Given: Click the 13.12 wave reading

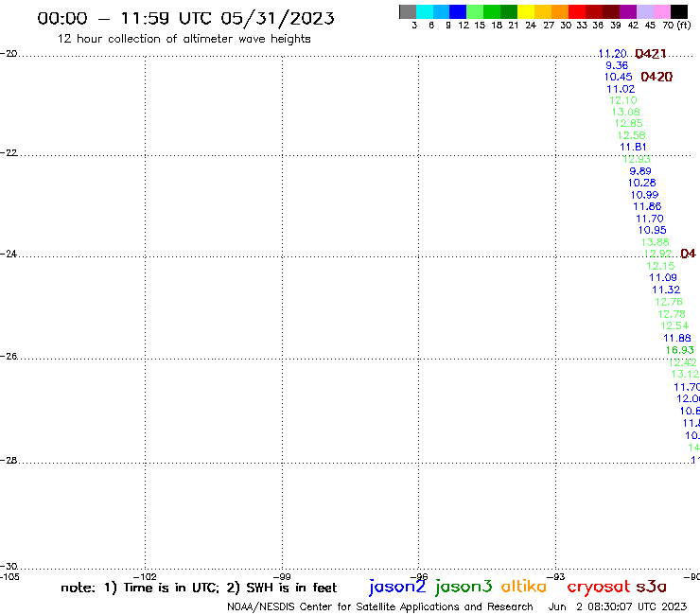Looking at the screenshot, I should point(685,374).
